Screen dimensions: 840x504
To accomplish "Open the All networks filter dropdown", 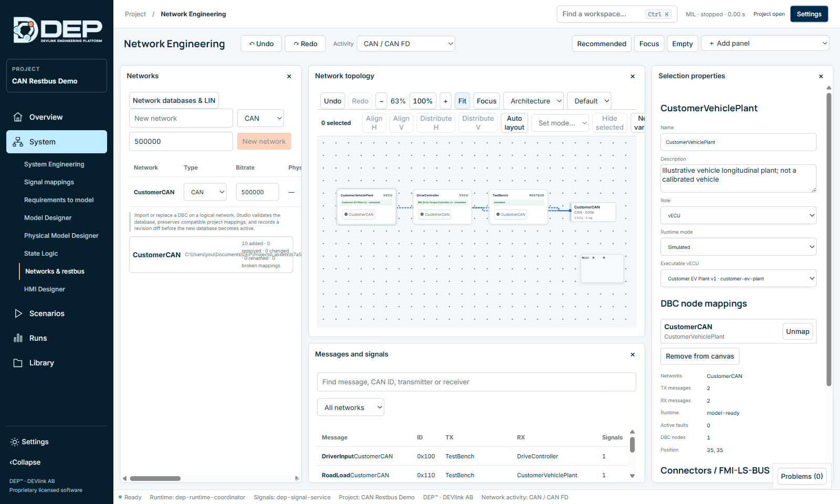I will [351, 407].
